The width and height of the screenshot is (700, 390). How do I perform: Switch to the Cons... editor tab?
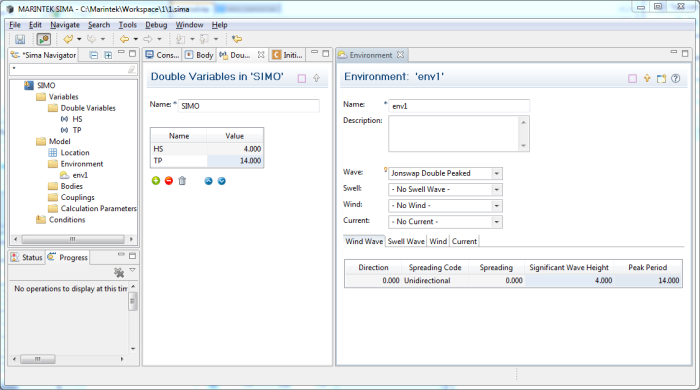[163, 55]
